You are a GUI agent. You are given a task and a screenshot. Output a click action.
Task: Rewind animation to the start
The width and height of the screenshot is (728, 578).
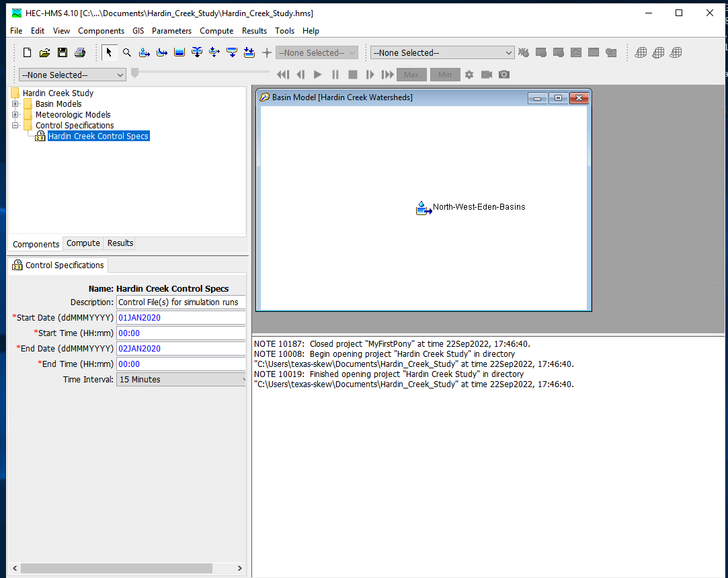click(283, 75)
